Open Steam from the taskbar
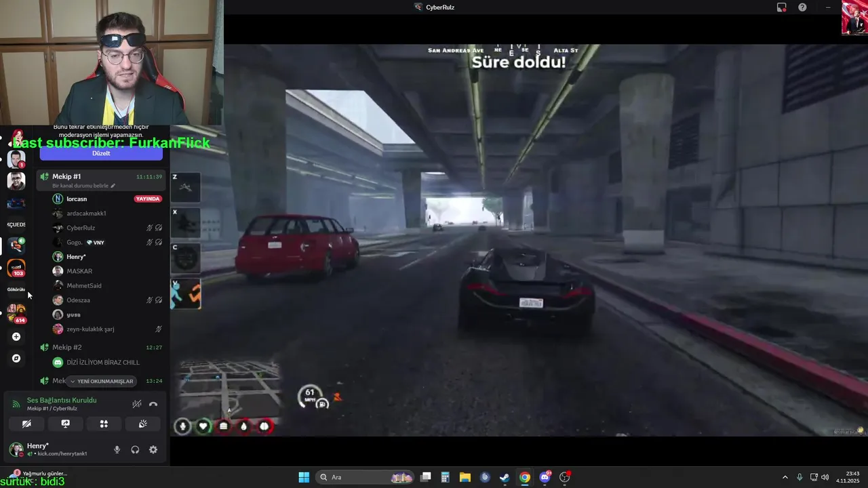 coord(505,477)
